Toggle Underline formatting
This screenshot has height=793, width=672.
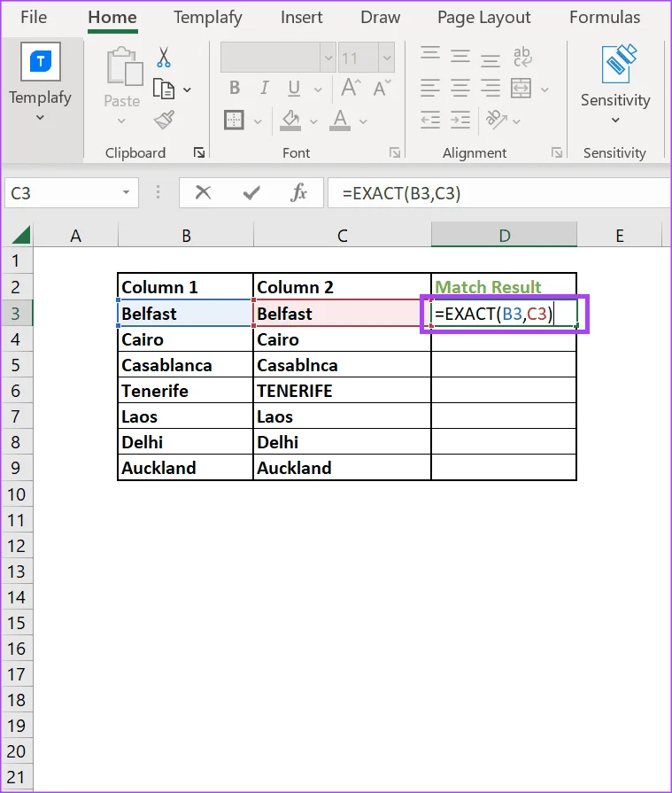(x=294, y=88)
